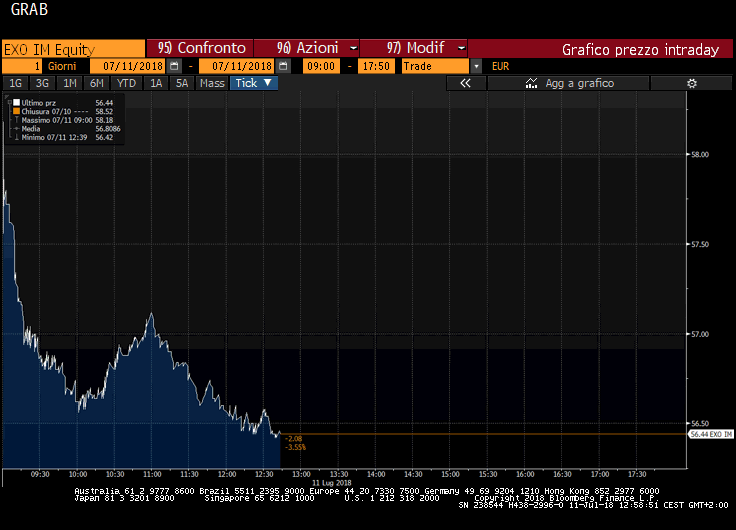Click the 97) Modif button

(414, 48)
